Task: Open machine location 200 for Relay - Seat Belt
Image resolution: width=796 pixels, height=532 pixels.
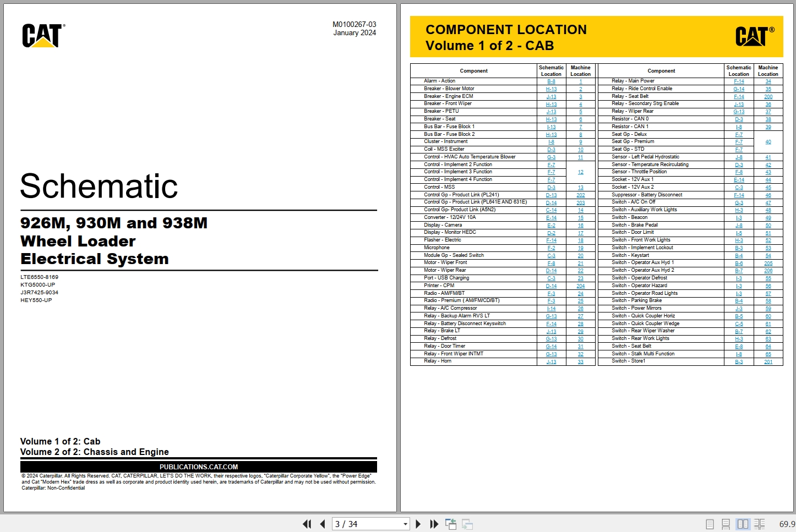Action: pyautogui.click(x=768, y=97)
